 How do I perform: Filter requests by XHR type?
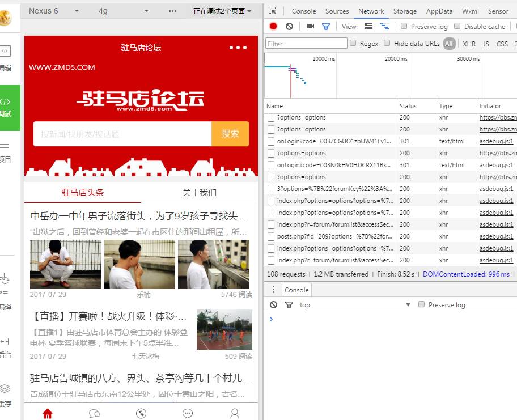pos(469,44)
